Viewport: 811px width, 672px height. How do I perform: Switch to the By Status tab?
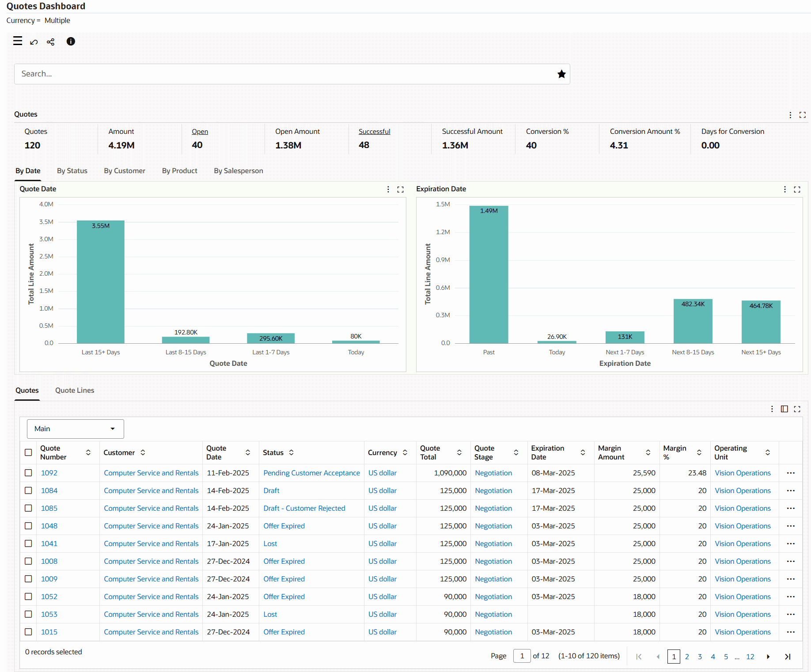[72, 171]
